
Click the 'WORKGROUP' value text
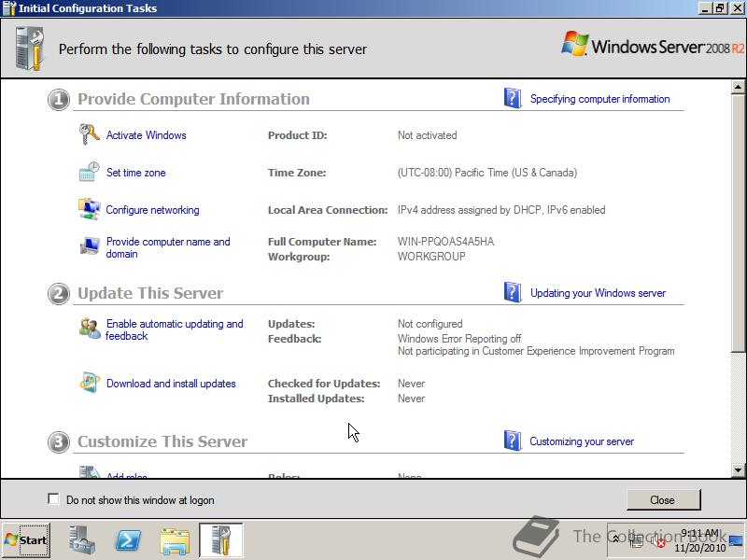point(431,256)
